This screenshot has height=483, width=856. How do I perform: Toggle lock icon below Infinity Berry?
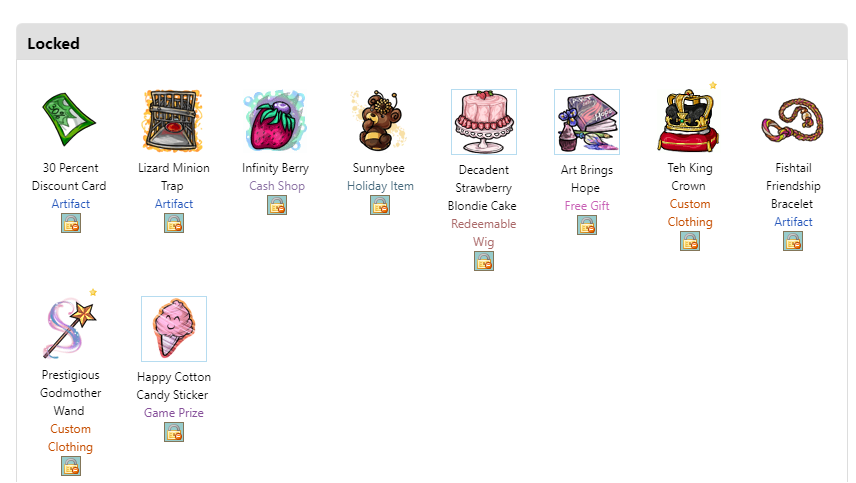pos(277,205)
